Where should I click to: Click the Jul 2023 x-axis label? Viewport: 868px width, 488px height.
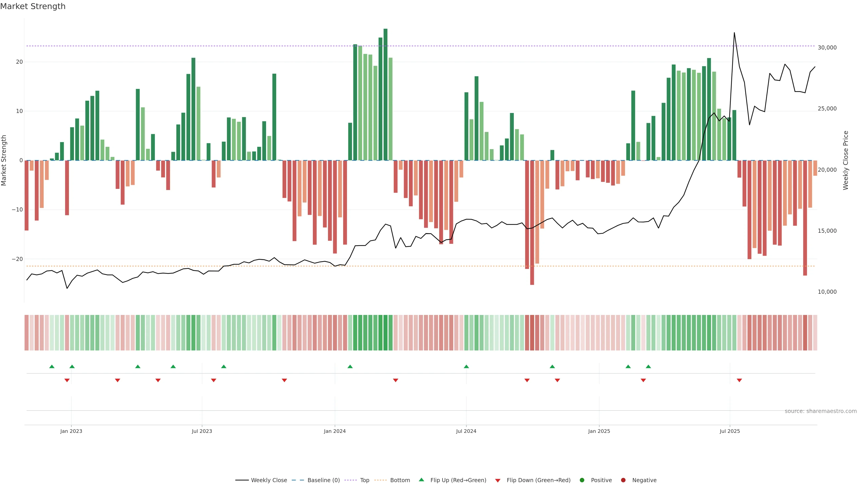(x=202, y=431)
